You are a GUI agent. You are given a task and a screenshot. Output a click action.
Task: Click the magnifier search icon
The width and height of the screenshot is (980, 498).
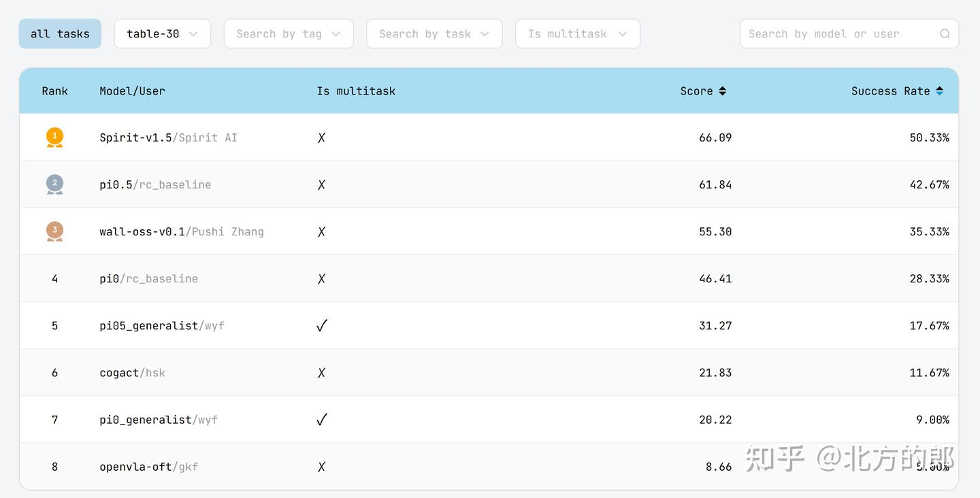click(945, 34)
